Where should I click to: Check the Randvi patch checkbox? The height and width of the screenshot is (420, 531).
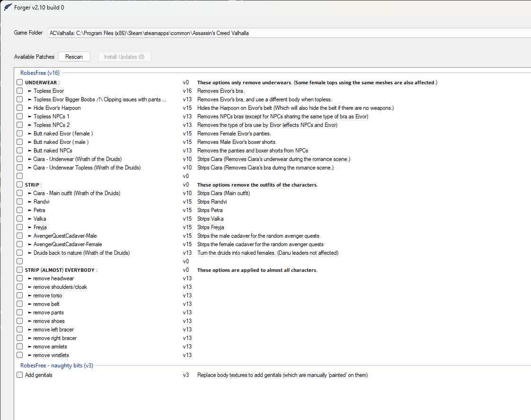pos(20,202)
